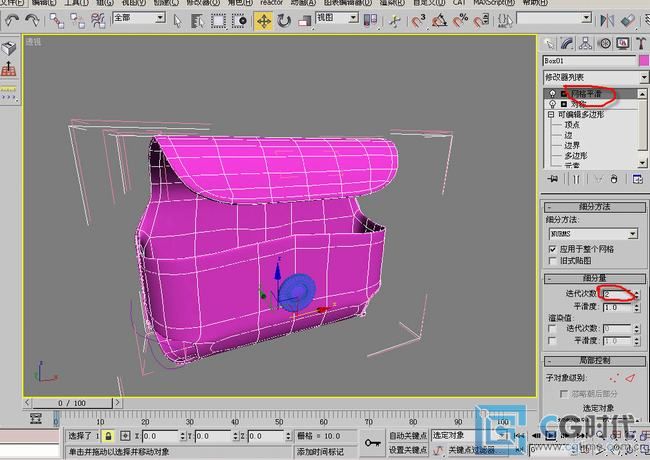Collapse the 局部控制 rollout header
Screen dimensions: 650x460
(594, 361)
